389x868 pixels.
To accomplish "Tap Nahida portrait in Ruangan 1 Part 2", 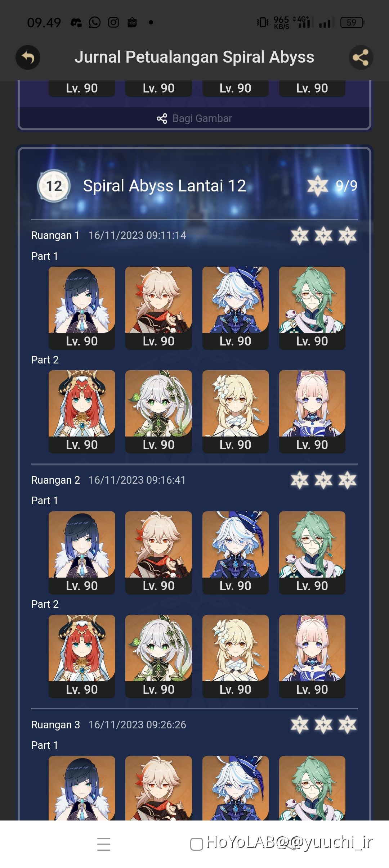I will click(x=158, y=412).
